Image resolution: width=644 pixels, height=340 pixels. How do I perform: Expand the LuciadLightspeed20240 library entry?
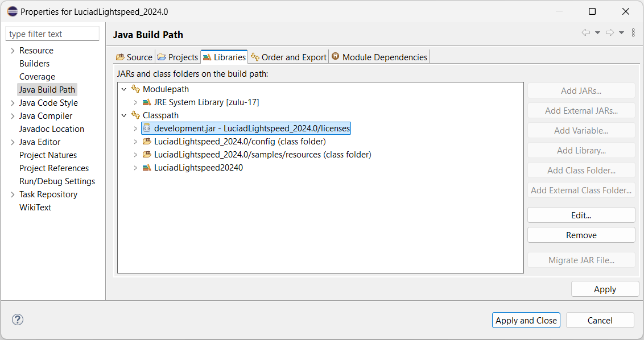point(135,168)
